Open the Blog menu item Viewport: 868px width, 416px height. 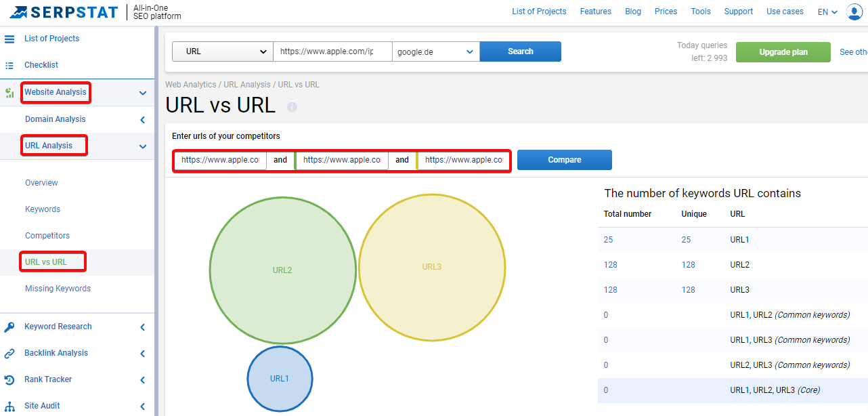(633, 12)
